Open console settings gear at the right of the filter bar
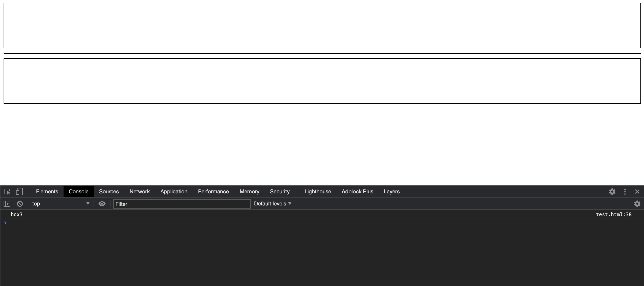This screenshot has height=286, width=644. pos(637,204)
